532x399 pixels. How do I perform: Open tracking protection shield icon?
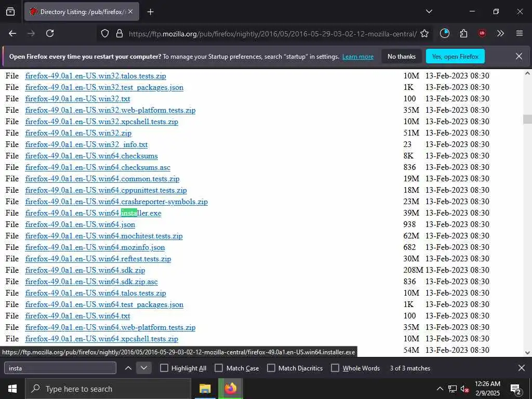click(105, 33)
